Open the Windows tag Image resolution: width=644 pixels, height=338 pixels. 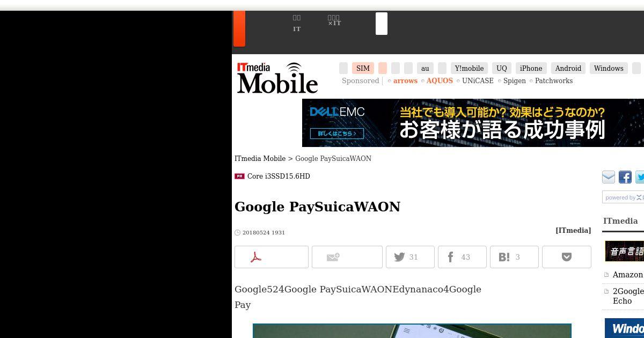click(x=609, y=68)
